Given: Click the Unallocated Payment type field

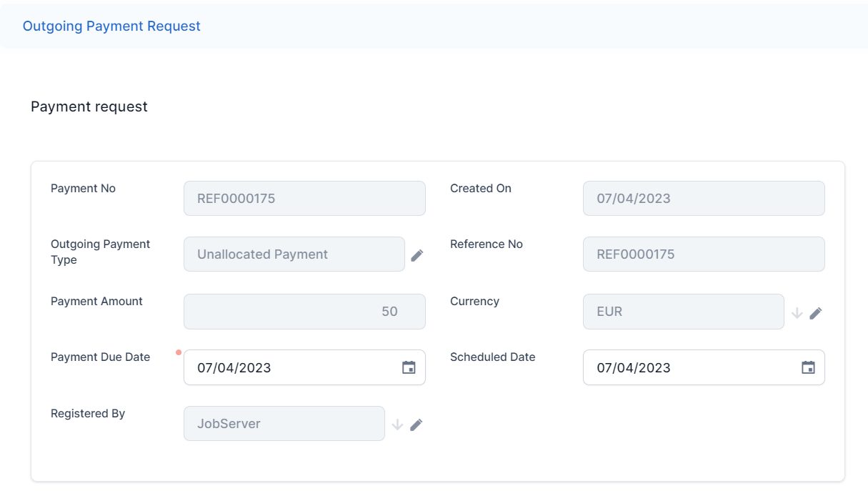Looking at the screenshot, I should (294, 254).
